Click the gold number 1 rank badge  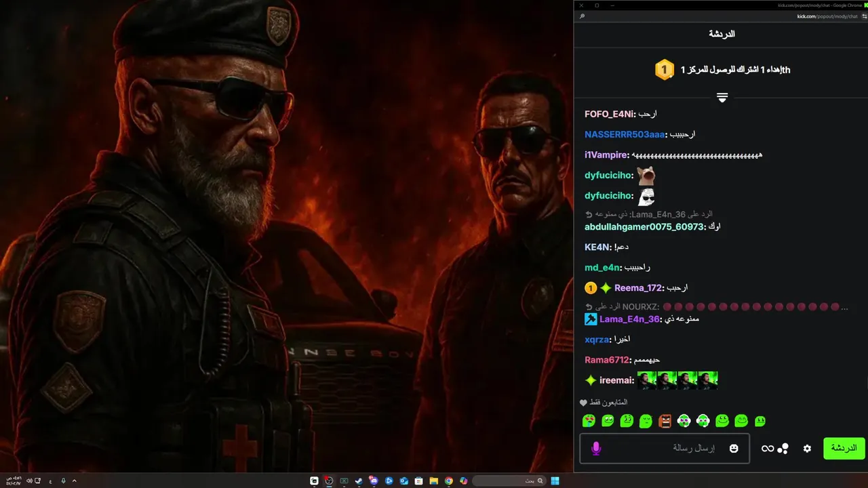tap(665, 70)
